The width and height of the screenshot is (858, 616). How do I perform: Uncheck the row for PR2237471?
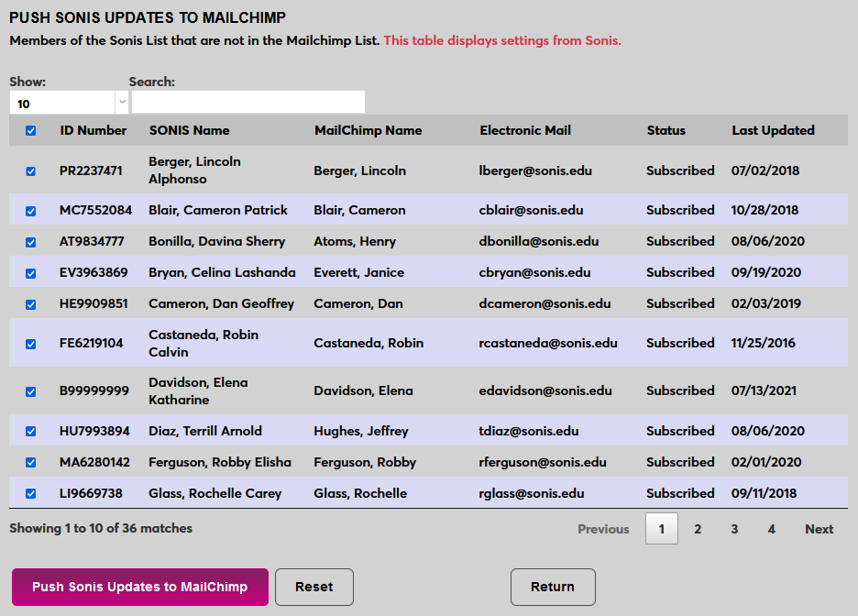(30, 171)
